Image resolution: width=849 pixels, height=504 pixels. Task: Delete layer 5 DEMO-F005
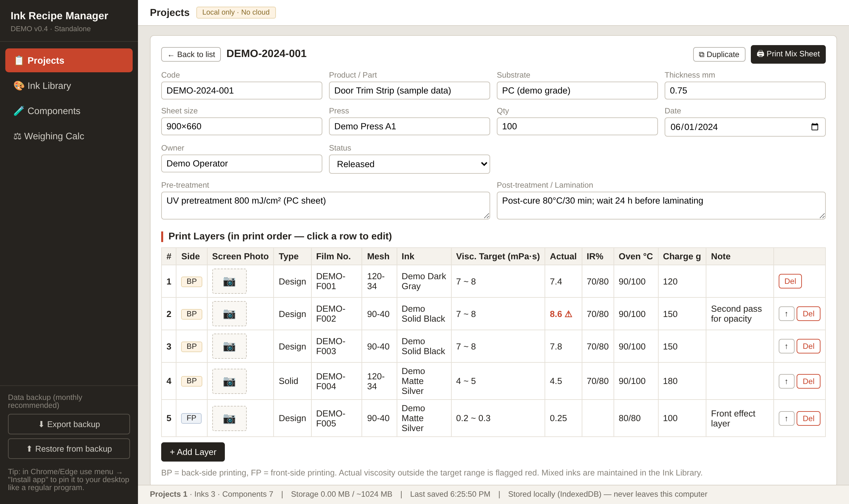pyautogui.click(x=808, y=418)
